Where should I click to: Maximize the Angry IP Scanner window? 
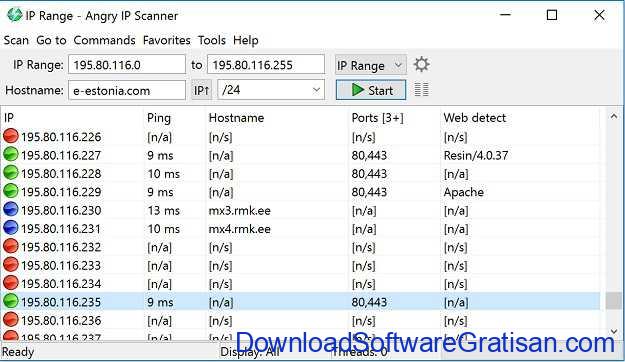(x=552, y=15)
